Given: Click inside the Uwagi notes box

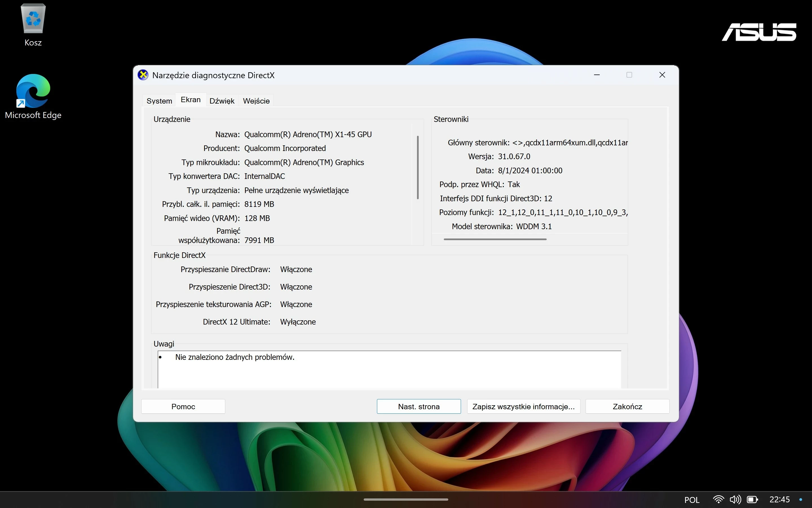Looking at the screenshot, I should 389,370.
